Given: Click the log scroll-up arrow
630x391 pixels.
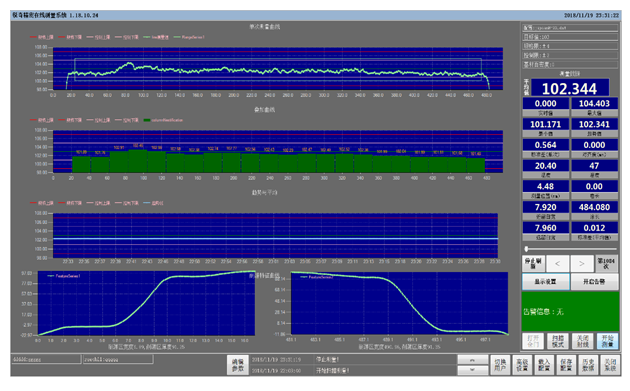Looking at the screenshot, I should click(x=472, y=360).
